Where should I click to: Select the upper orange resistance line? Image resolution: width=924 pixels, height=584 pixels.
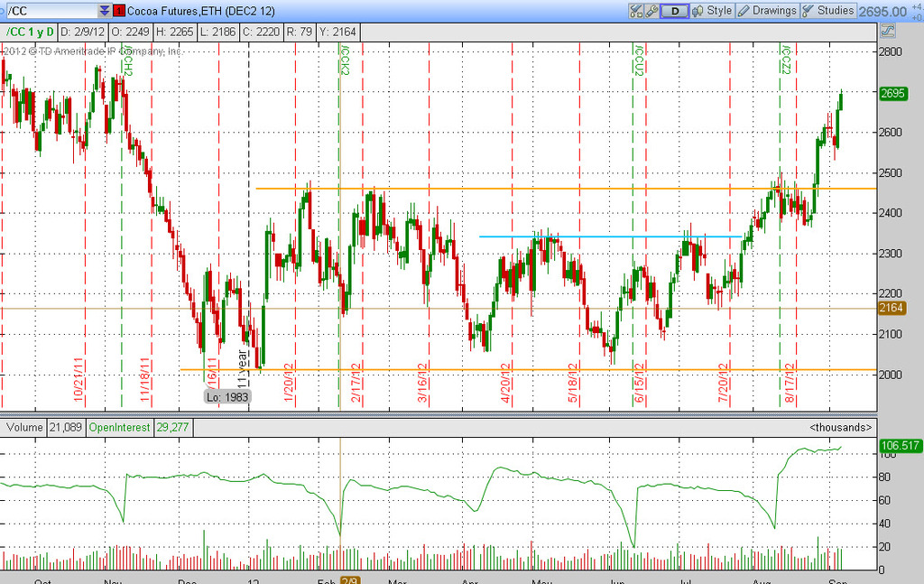[x=541, y=189]
